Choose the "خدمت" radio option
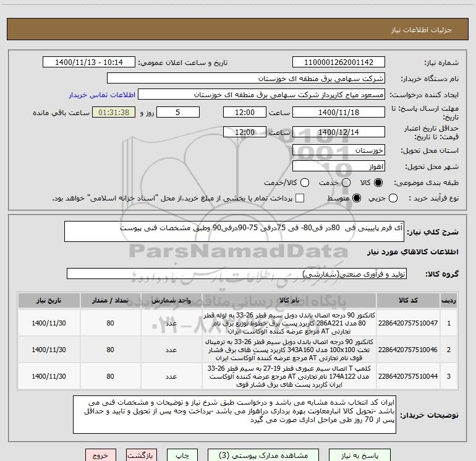 click(x=340, y=183)
